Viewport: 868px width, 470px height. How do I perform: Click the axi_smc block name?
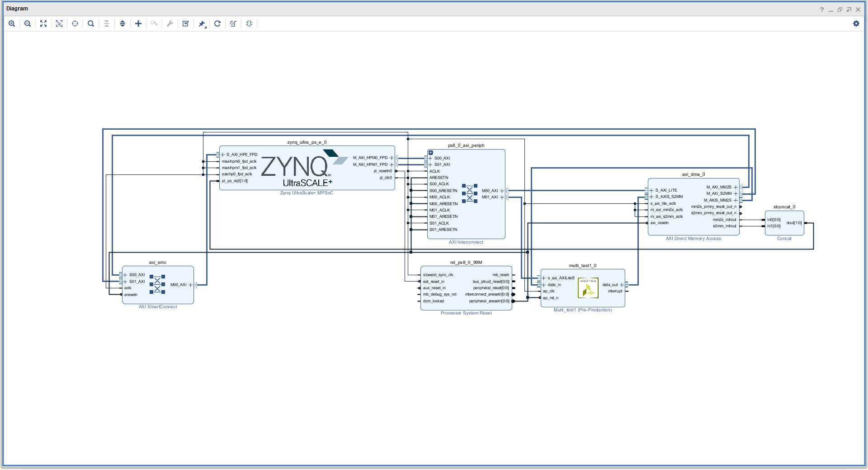point(158,263)
